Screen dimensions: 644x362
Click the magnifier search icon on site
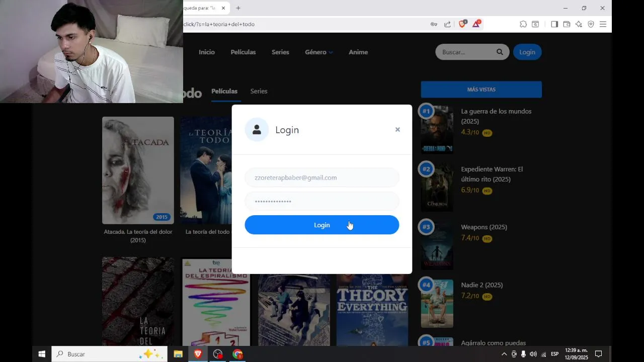tap(500, 52)
